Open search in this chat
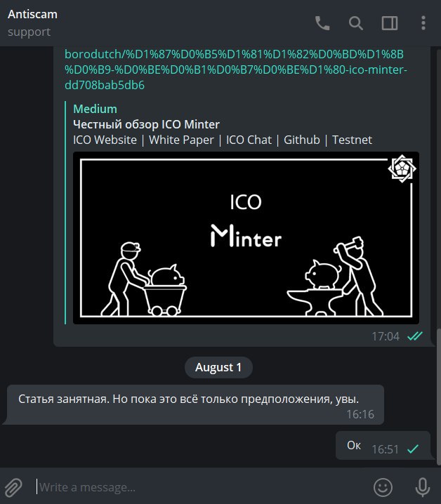This screenshot has height=504, width=441. coord(356,23)
